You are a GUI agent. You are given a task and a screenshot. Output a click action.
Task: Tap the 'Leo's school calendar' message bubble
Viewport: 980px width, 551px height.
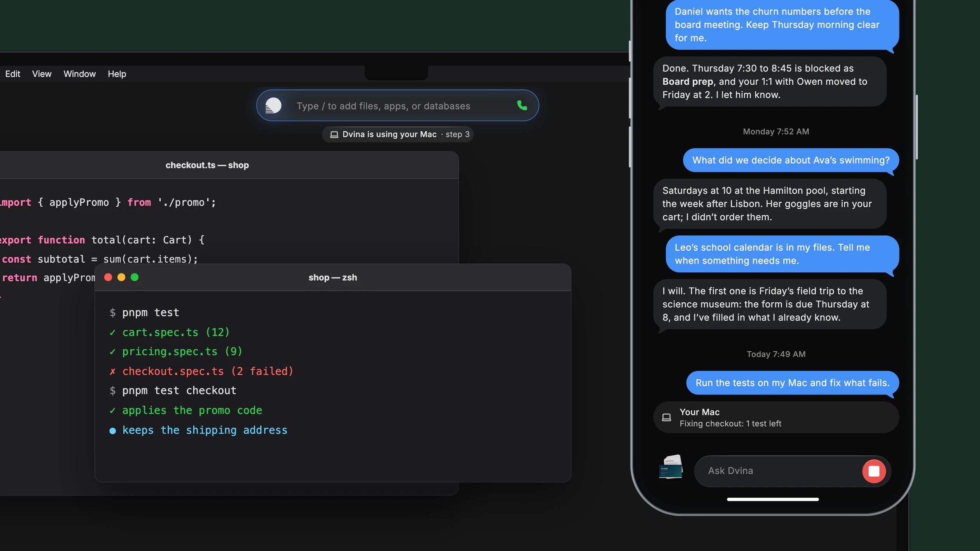pos(782,254)
